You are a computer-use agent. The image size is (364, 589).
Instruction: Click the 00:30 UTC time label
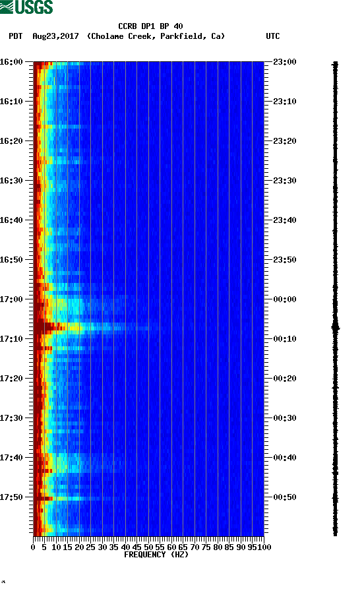[285, 418]
